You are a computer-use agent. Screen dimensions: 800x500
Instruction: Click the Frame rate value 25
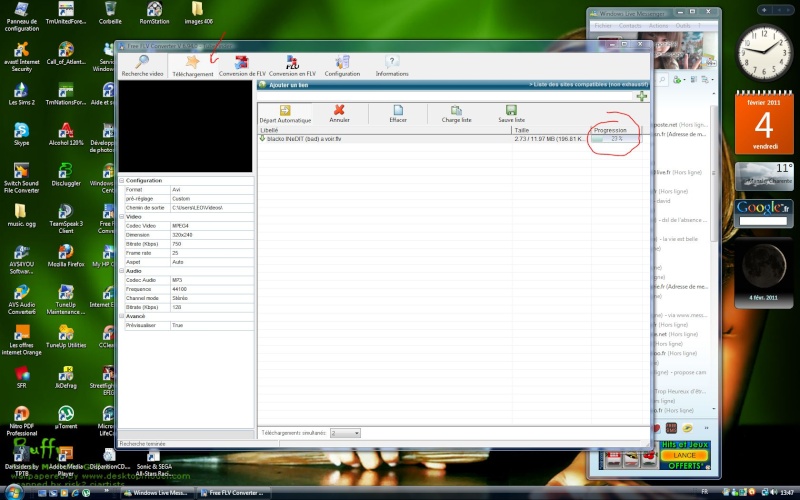click(x=212, y=253)
